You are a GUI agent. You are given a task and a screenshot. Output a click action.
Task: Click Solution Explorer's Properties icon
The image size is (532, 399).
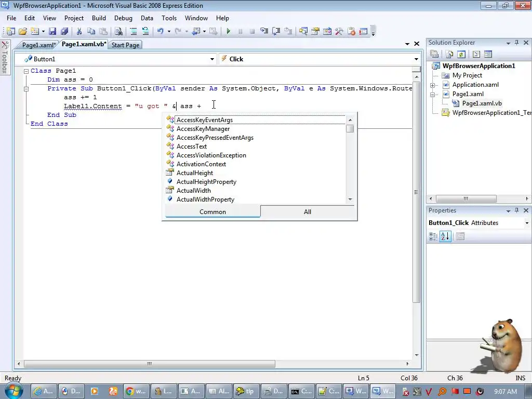pyautogui.click(x=434, y=54)
